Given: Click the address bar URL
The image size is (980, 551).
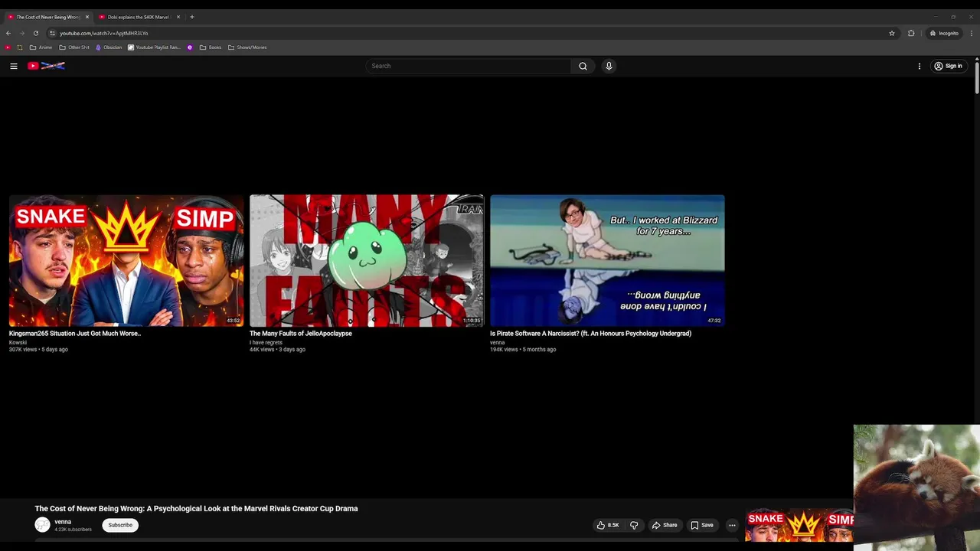Looking at the screenshot, I should tap(104, 33).
